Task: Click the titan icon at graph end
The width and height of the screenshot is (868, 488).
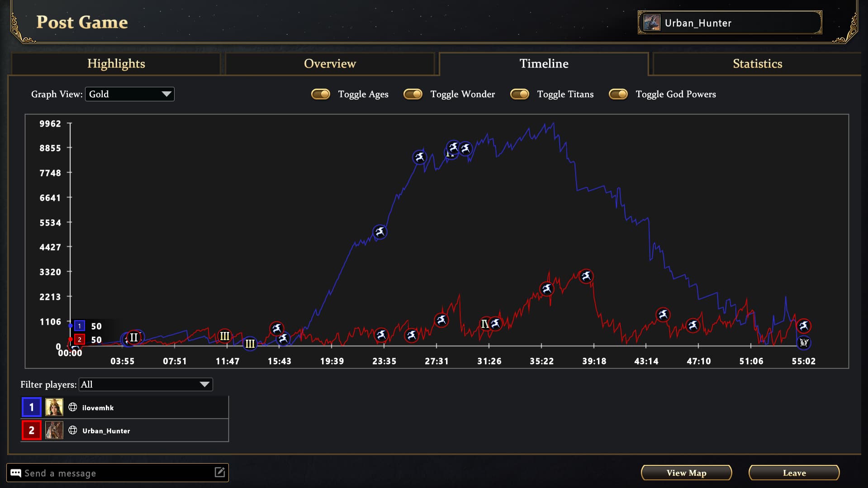Action: [803, 343]
